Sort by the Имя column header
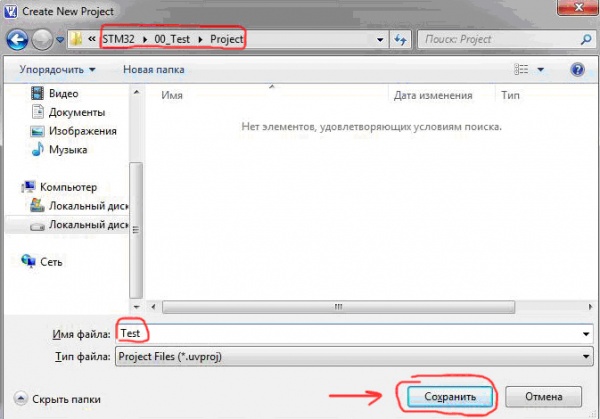The height and width of the screenshot is (419, 600). coord(172,95)
